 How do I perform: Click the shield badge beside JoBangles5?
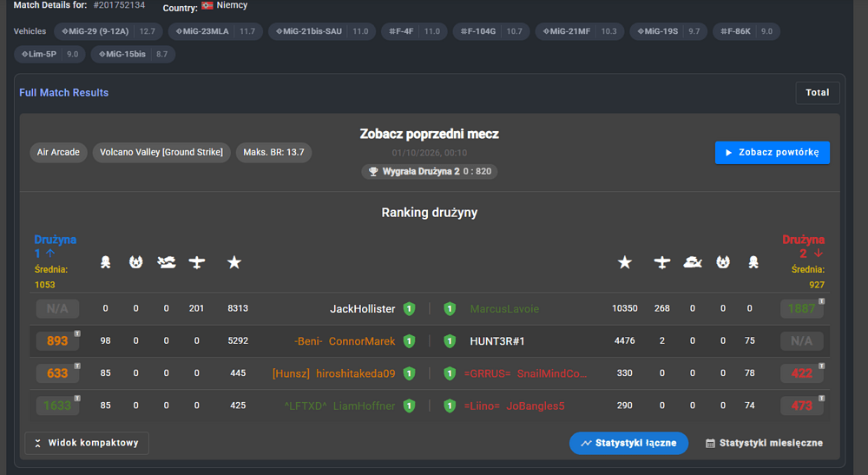(450, 406)
